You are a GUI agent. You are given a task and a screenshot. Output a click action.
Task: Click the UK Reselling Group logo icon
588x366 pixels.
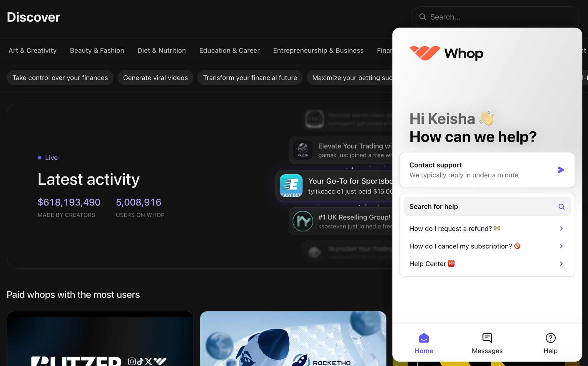point(303,221)
